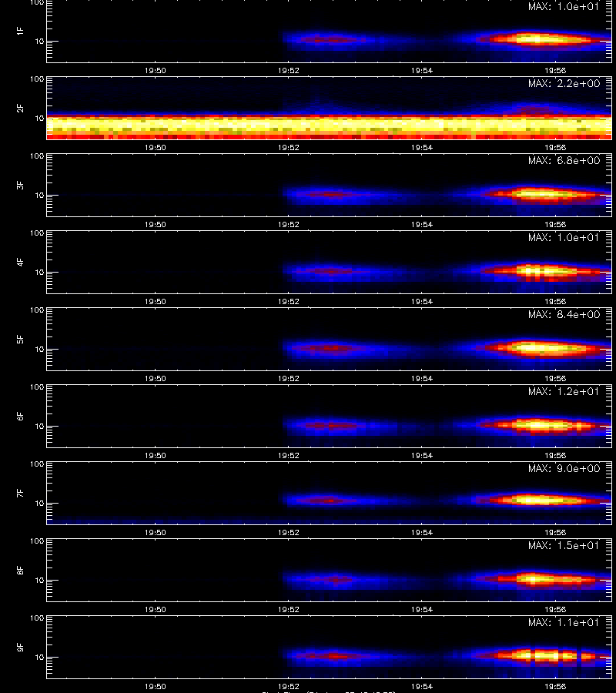
Task: Click the 19:54 time label below 2F panel
Action: [422, 148]
